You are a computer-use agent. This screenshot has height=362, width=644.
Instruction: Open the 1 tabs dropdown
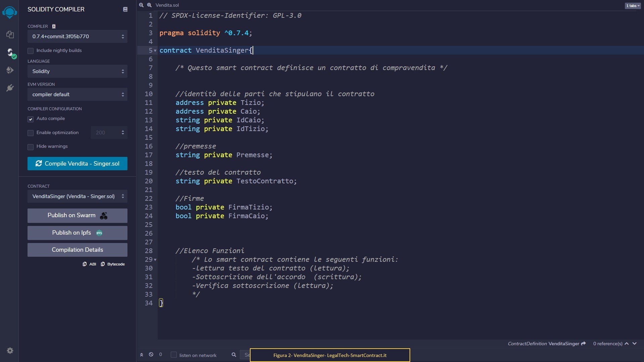[x=633, y=6]
